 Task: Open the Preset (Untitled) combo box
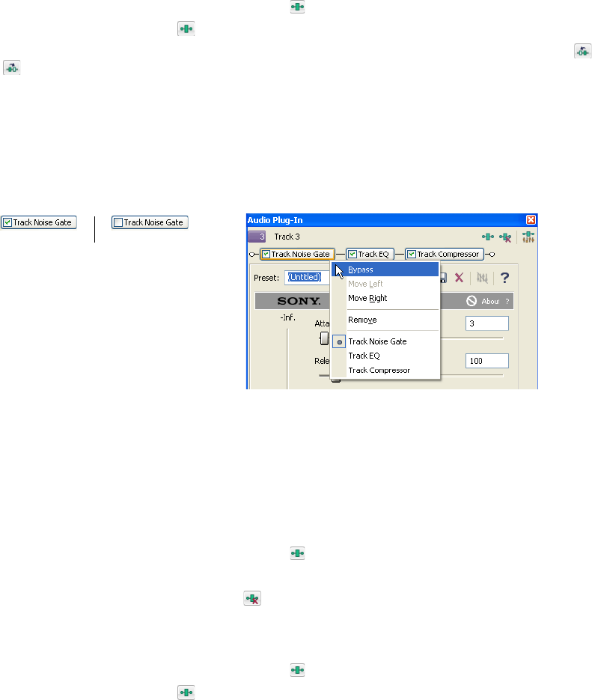point(307,277)
